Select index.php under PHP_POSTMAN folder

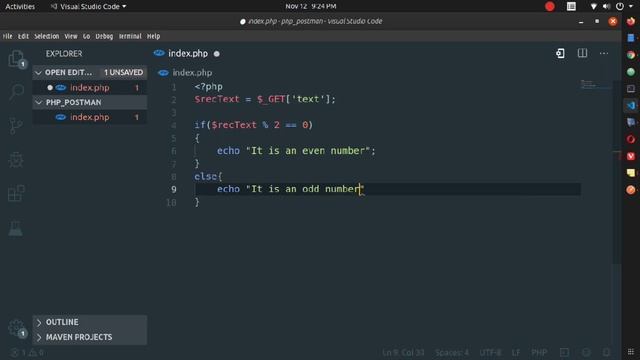coord(90,117)
